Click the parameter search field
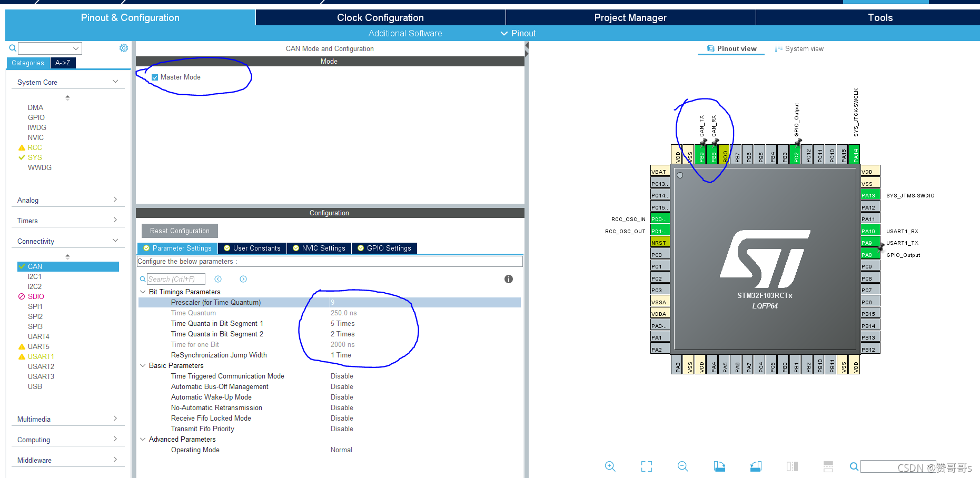This screenshot has height=478, width=980. 176,279
